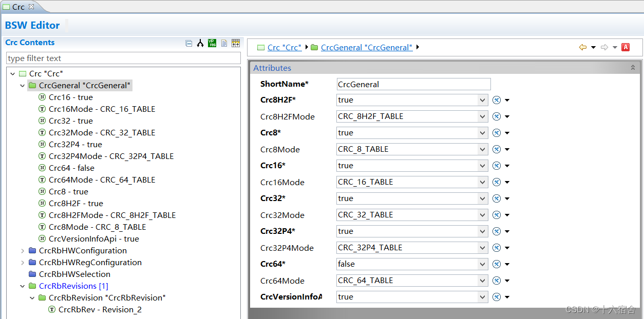This screenshot has width=644, height=319.
Task: Click the blue circle icon beside Crc32Mode
Action: pos(497,215)
